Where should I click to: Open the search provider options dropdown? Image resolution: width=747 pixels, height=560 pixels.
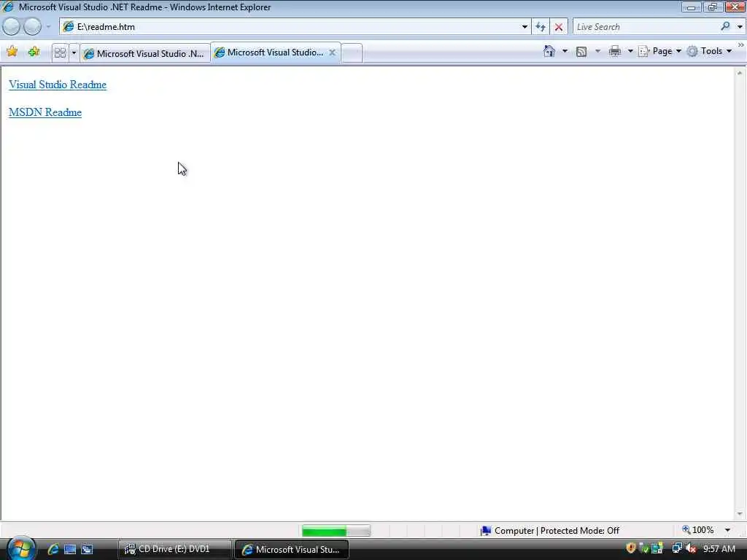point(740,27)
